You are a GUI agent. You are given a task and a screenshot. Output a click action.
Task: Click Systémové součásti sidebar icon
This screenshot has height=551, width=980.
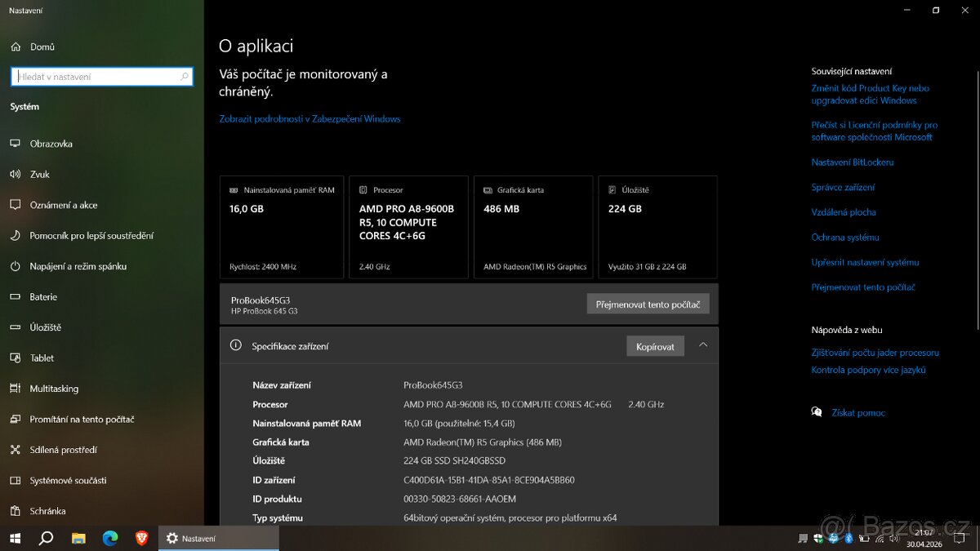[x=15, y=480]
